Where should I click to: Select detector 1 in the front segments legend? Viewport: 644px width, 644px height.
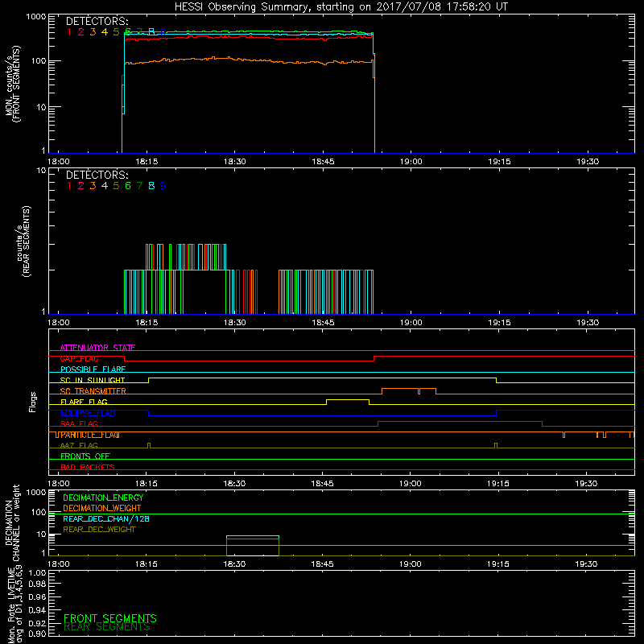click(x=69, y=32)
